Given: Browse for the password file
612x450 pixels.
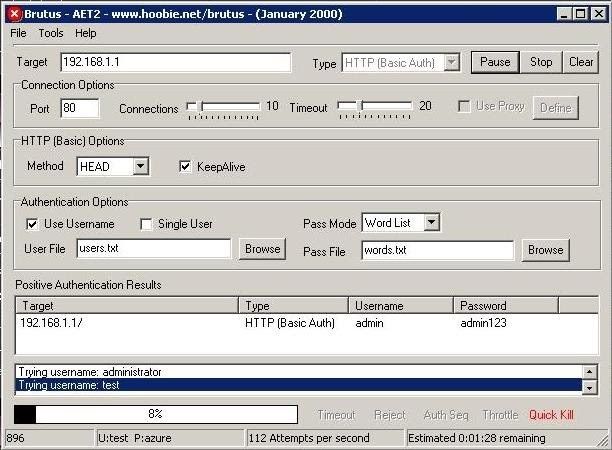Looking at the screenshot, I should pyautogui.click(x=546, y=250).
